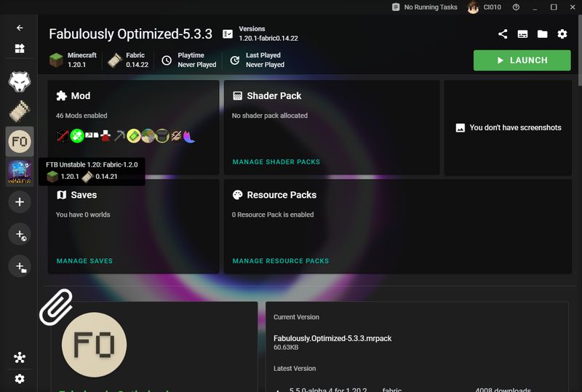Click the 46 Mods enabled text
Viewport: 582px width, 392px height.
81,116
